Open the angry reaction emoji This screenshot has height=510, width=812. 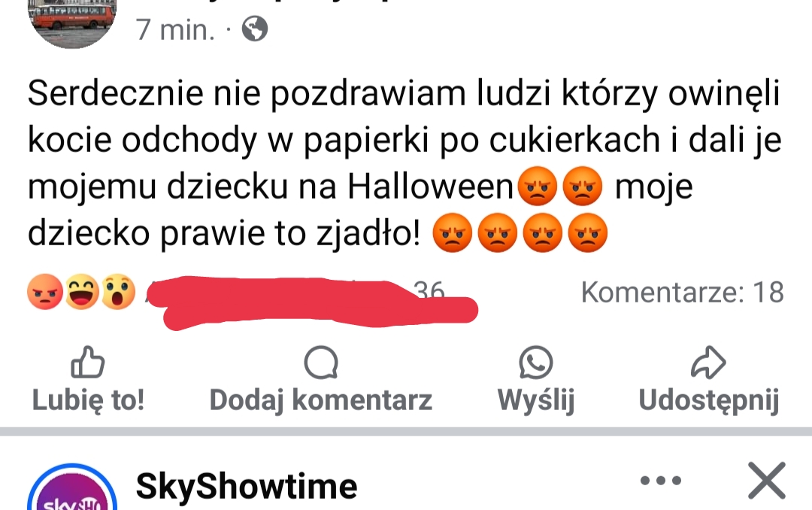(45, 292)
